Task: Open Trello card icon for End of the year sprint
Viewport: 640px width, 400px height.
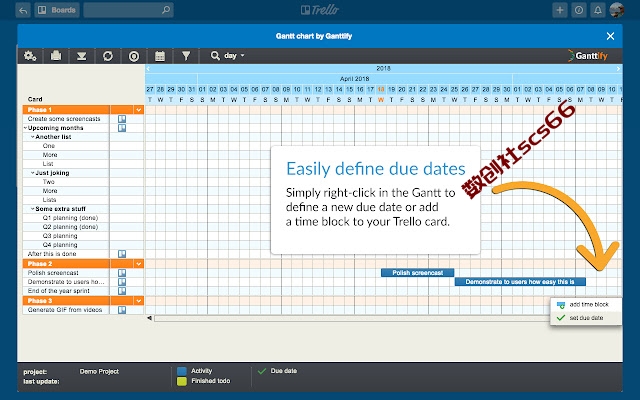Action: click(x=122, y=291)
